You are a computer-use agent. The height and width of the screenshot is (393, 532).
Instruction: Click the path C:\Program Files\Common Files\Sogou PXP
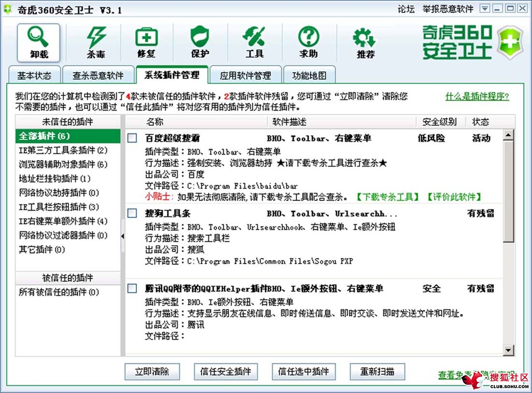pos(270,261)
